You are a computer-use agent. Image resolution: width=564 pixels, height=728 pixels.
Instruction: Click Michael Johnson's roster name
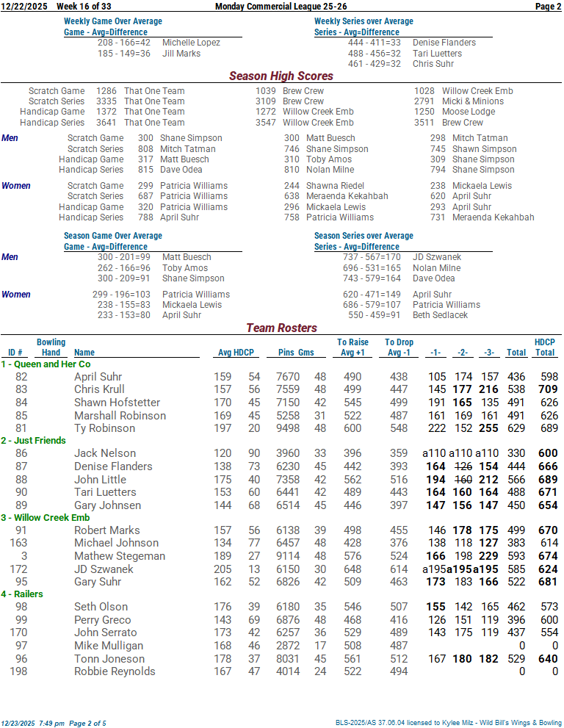click(116, 543)
